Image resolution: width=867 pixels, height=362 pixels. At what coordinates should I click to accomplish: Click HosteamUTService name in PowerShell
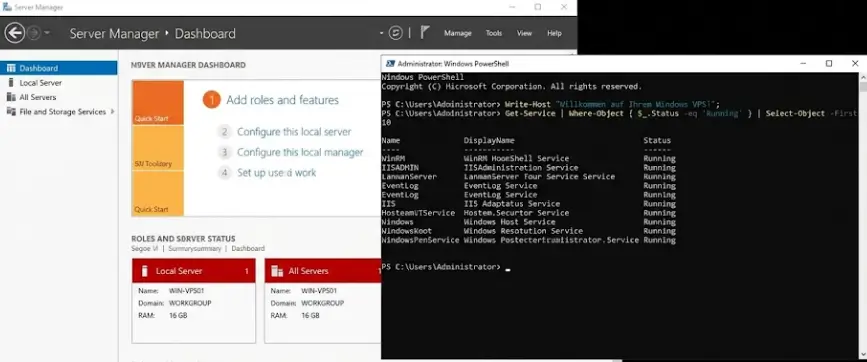[418, 213]
